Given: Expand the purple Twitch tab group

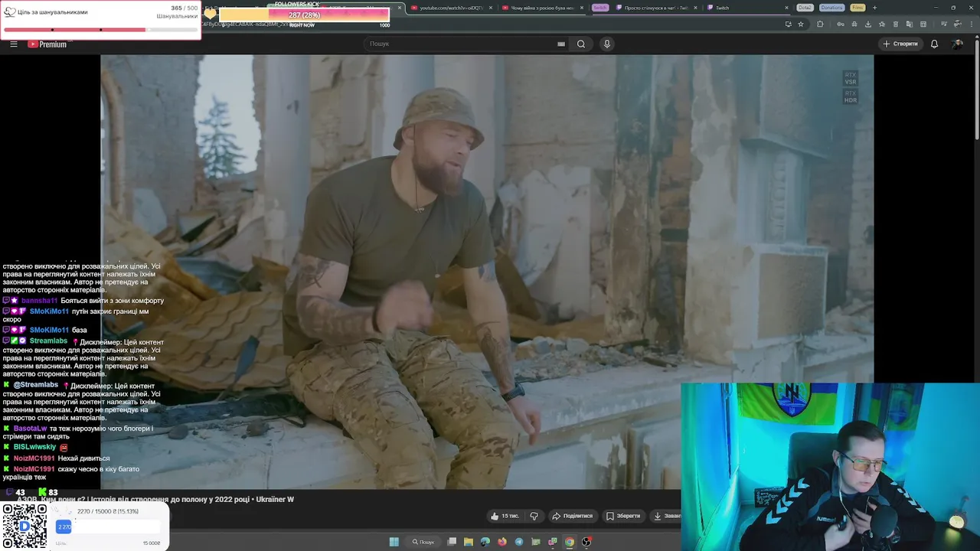Looking at the screenshot, I should pos(599,8).
